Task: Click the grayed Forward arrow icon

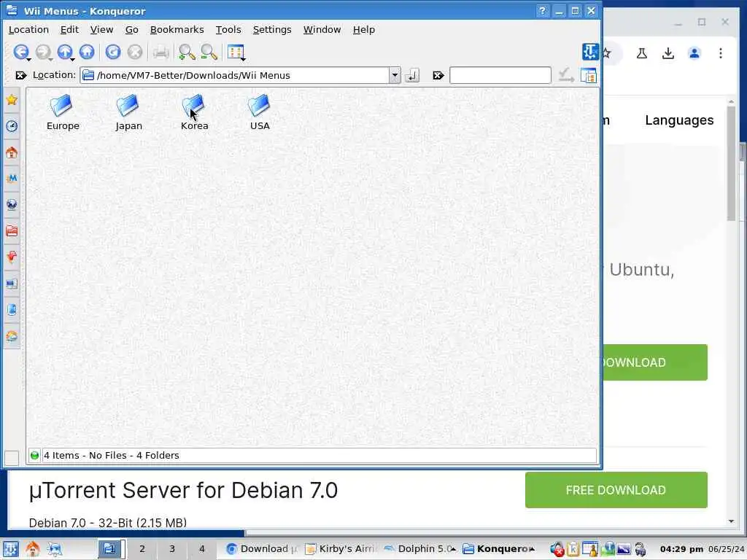Action: (x=43, y=52)
